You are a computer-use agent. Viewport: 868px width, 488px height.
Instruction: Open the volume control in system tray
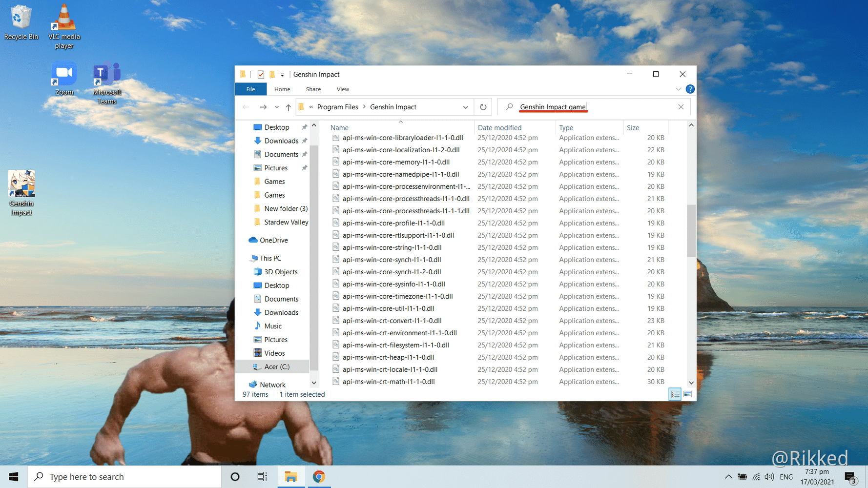[x=769, y=477]
